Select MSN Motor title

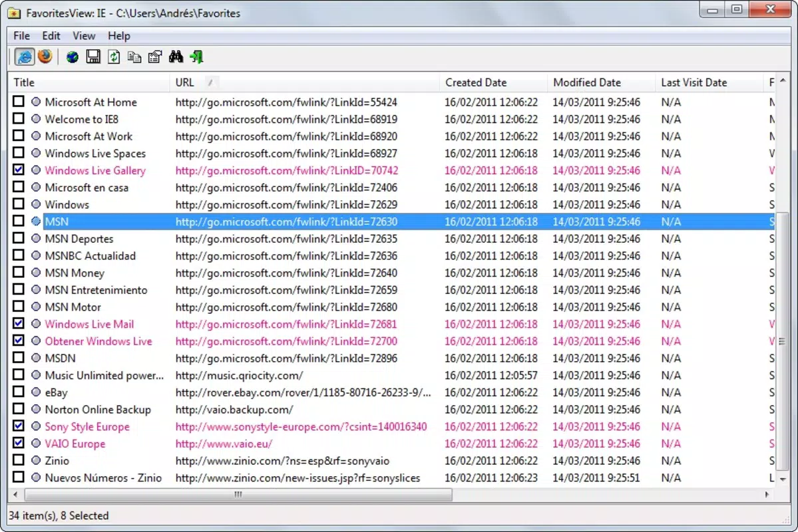click(73, 307)
